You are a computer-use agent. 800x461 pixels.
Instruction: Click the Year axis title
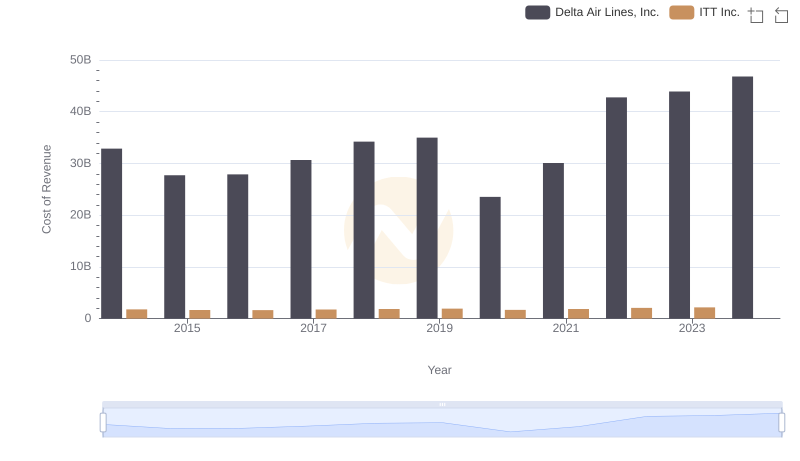click(x=439, y=370)
